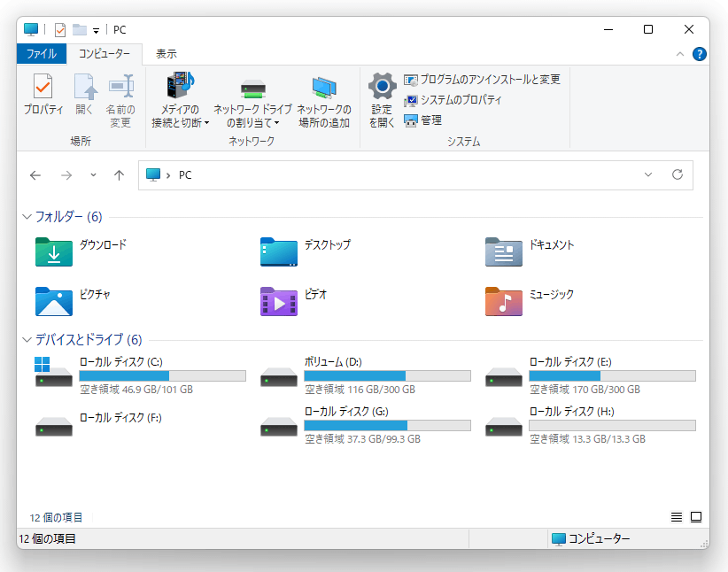Click quick access properties checkmark icon
The image size is (728, 572).
60,30
